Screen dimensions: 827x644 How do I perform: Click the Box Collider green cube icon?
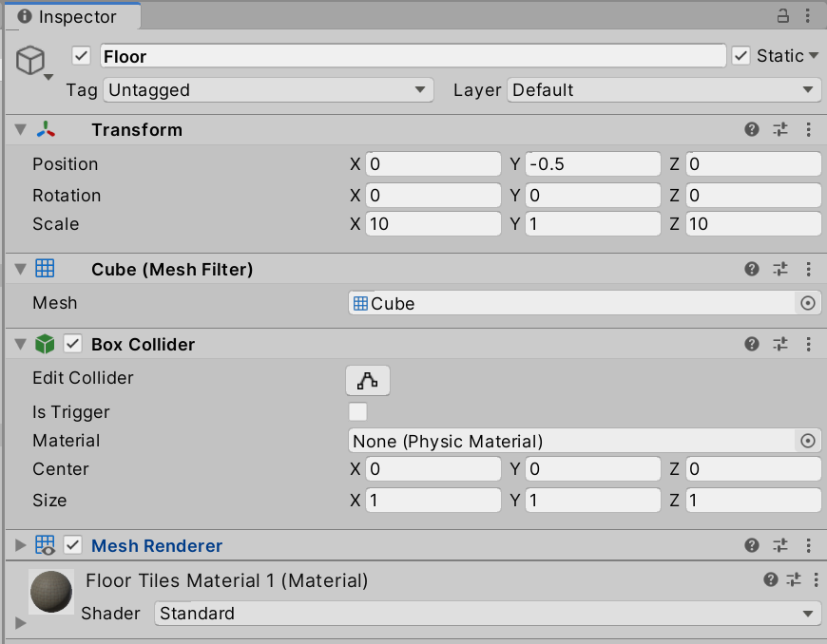click(45, 344)
